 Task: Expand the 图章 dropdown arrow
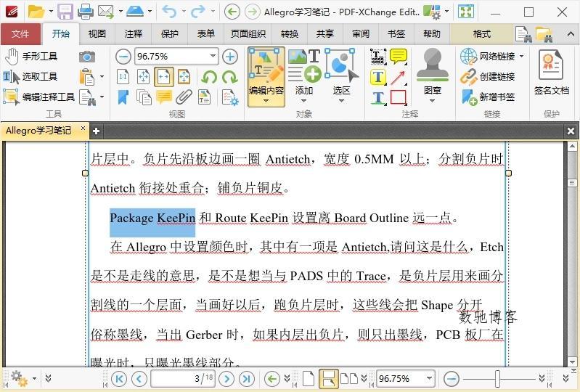click(432, 101)
